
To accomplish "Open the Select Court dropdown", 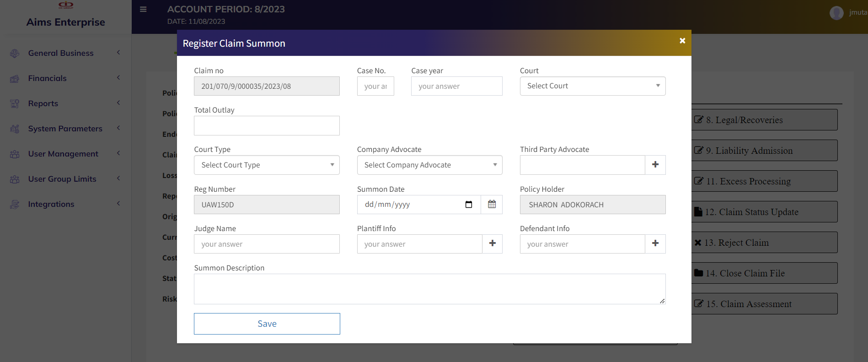I will tap(592, 86).
